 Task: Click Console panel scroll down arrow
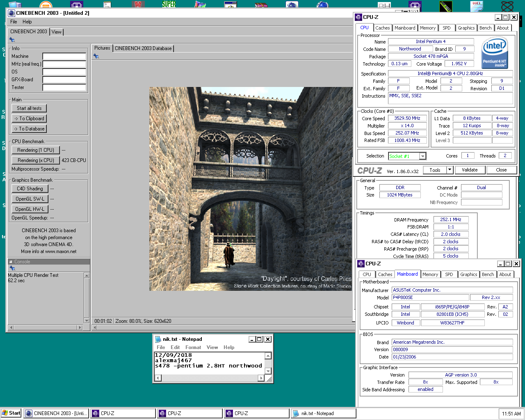[x=87, y=320]
